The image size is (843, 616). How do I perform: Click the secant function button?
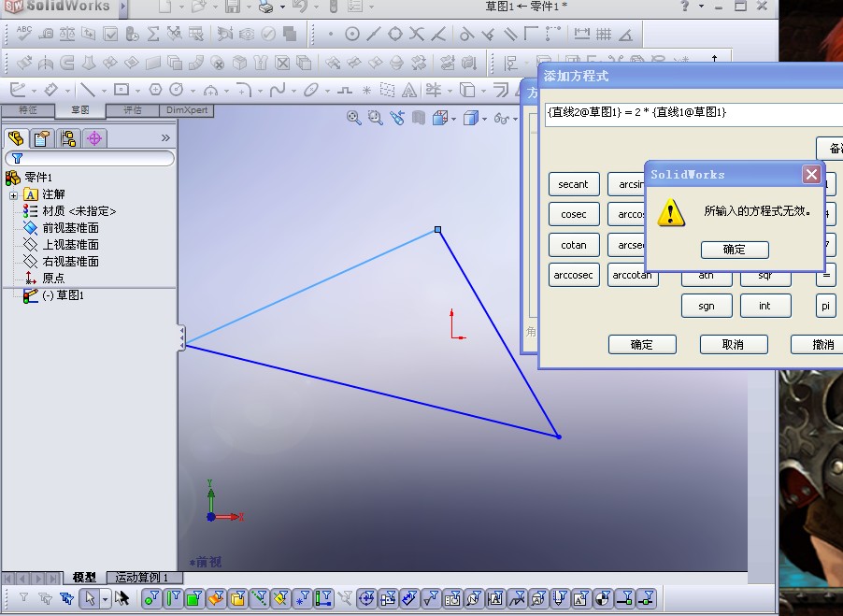[573, 184]
